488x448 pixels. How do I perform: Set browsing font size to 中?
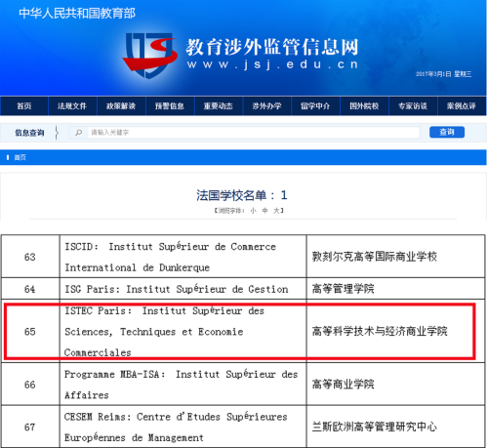(x=264, y=211)
